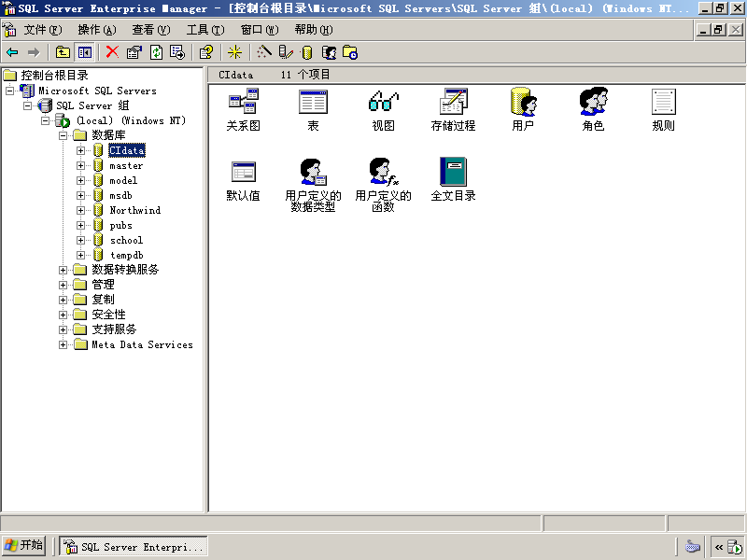Select the 控制台根目录 root node
The image size is (747, 560).
pyautogui.click(x=54, y=76)
